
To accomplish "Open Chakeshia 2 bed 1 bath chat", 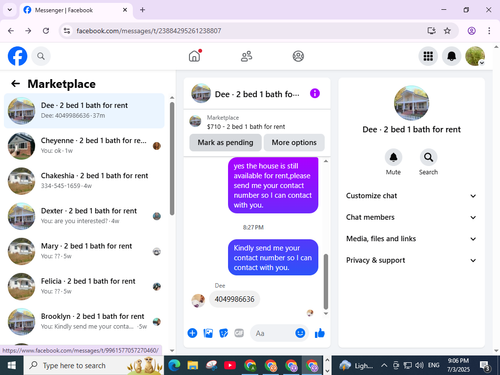I will point(84,181).
